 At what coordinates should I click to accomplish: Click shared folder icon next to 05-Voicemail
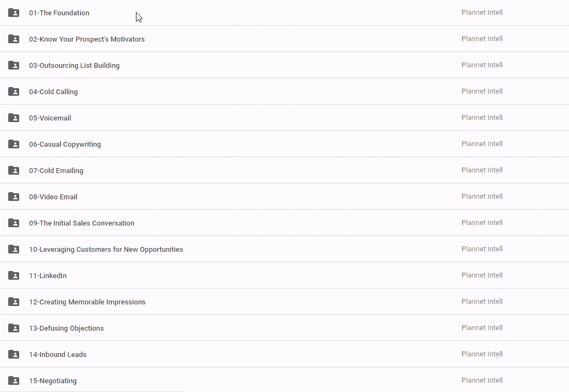point(14,118)
